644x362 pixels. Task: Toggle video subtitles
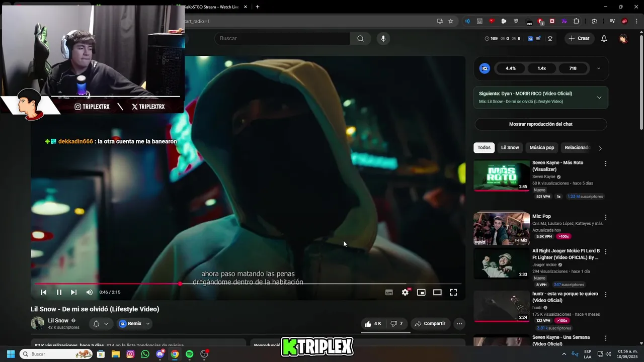[389, 292]
